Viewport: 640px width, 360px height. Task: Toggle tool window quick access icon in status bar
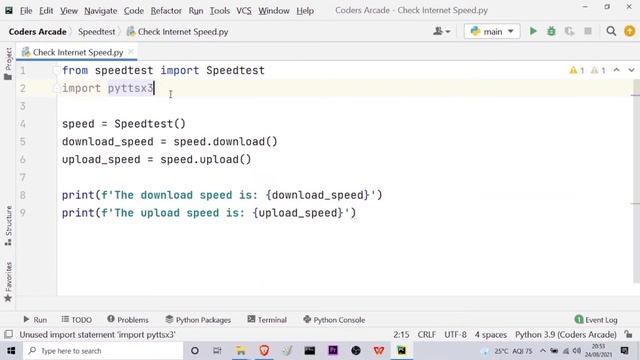pyautogui.click(x=8, y=334)
